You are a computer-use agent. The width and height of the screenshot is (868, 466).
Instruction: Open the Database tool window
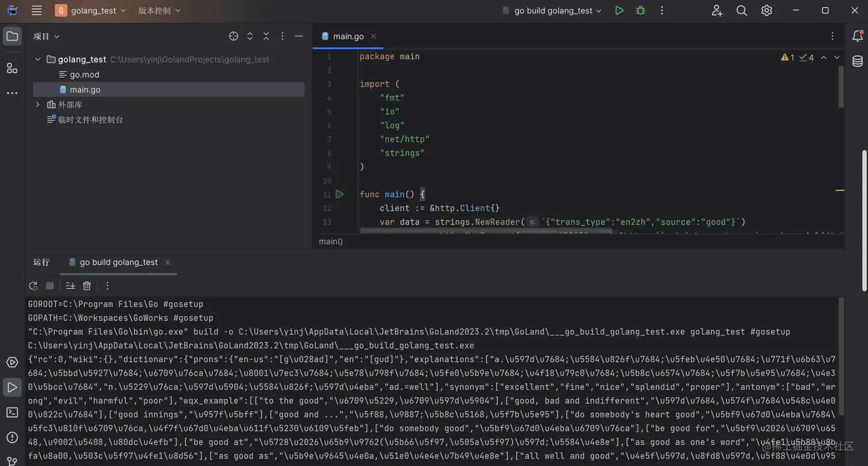tap(857, 61)
